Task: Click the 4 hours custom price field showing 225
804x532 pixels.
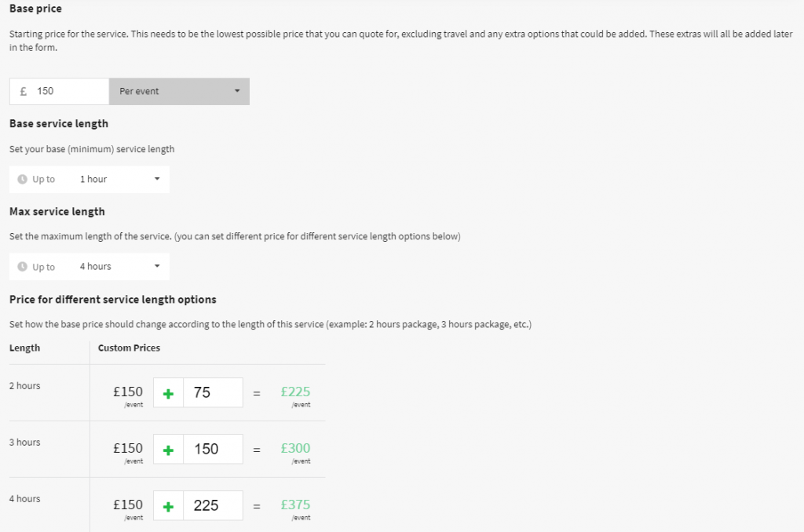Action: coord(213,506)
